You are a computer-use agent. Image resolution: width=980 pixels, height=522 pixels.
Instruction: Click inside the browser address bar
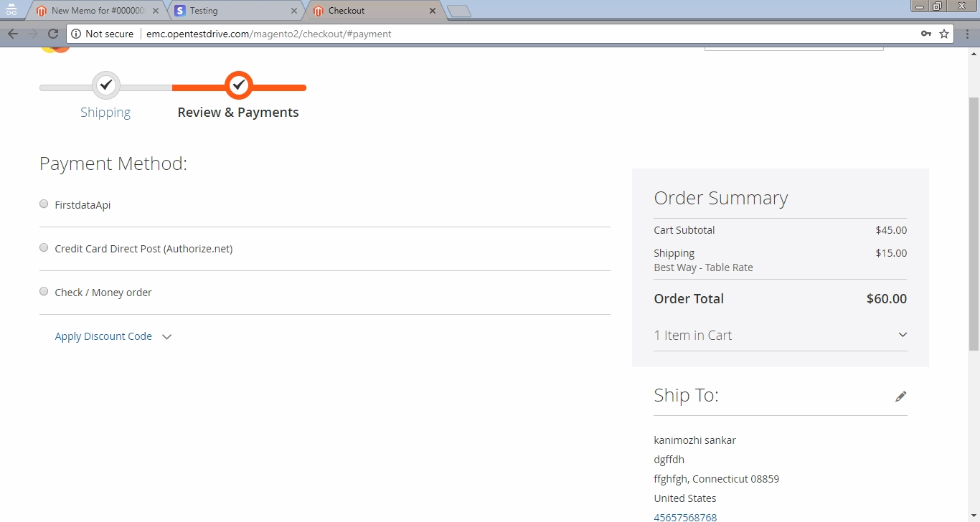tap(502, 34)
